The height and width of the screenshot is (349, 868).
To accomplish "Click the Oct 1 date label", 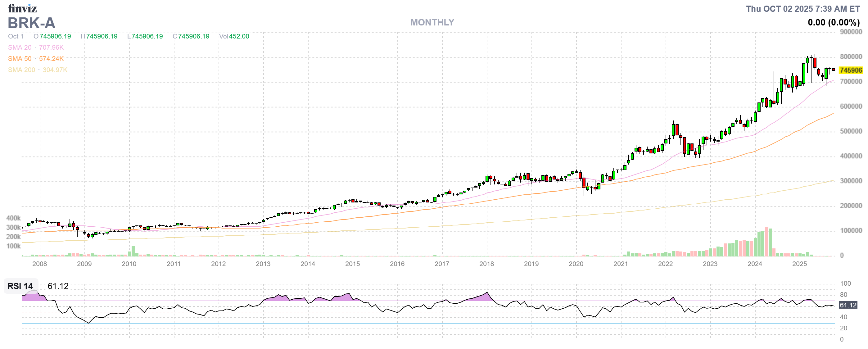I will click(x=15, y=36).
